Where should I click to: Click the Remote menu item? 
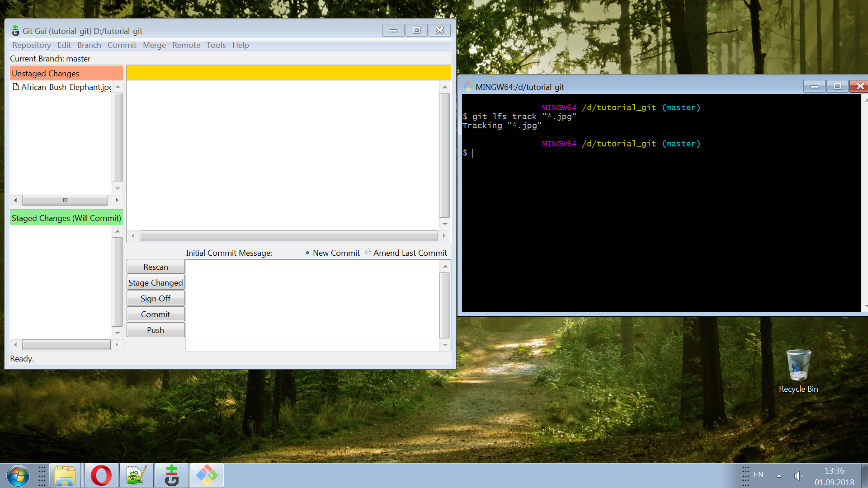click(186, 45)
